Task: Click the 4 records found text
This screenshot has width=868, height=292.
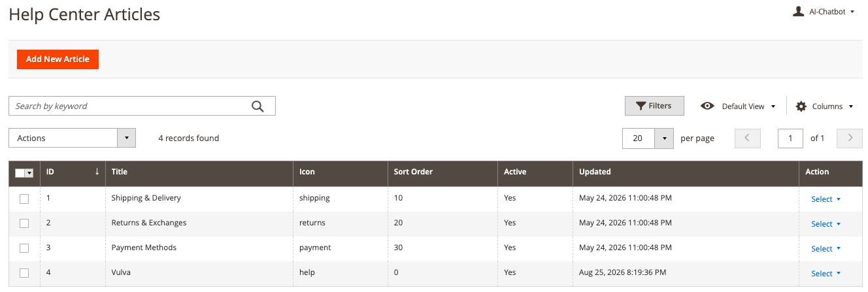Action: click(x=189, y=138)
